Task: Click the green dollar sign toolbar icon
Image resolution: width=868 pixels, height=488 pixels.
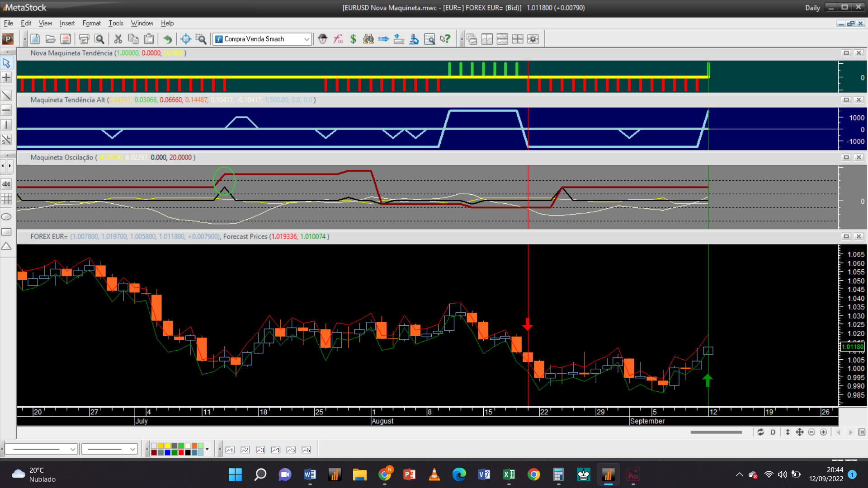Action: coord(353,39)
